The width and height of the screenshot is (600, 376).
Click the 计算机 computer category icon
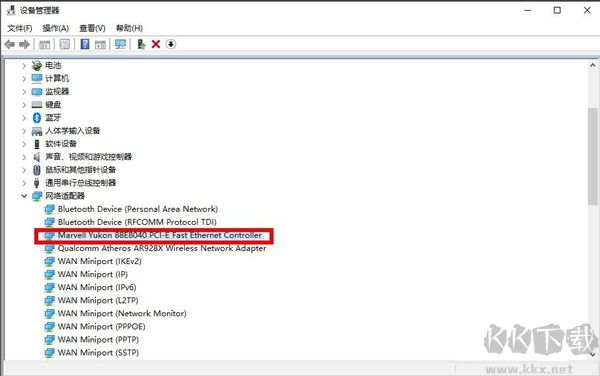(37, 78)
